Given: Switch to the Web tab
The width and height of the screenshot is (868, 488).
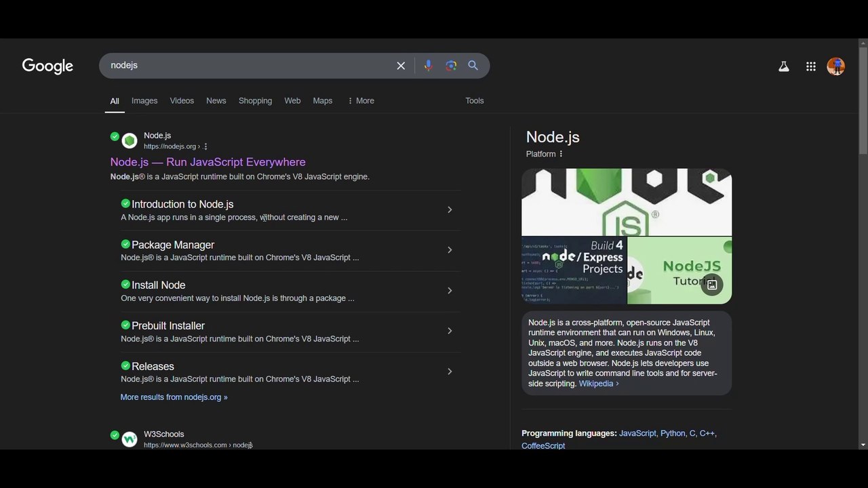Looking at the screenshot, I should (x=292, y=101).
